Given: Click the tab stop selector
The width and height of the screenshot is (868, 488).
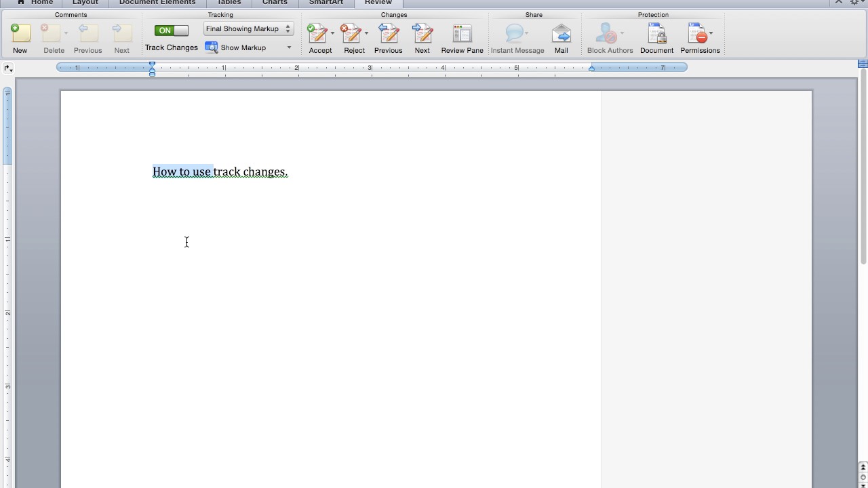Looking at the screenshot, I should (x=8, y=68).
